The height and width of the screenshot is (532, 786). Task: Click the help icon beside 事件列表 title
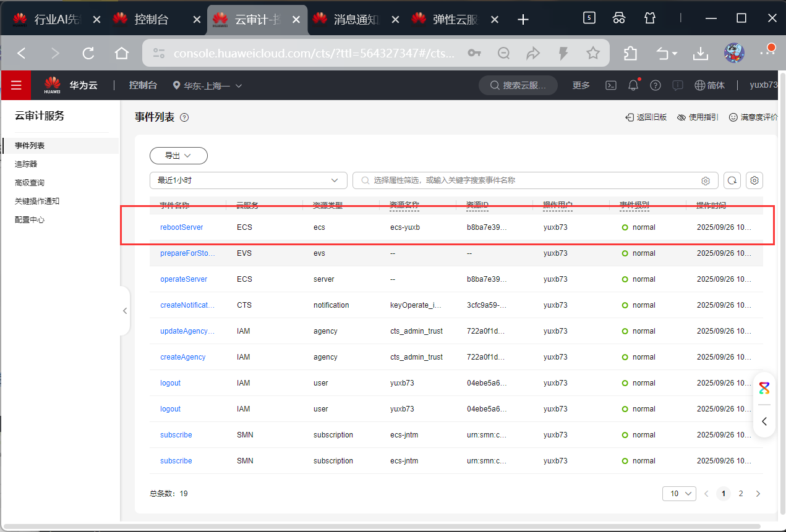coord(184,117)
